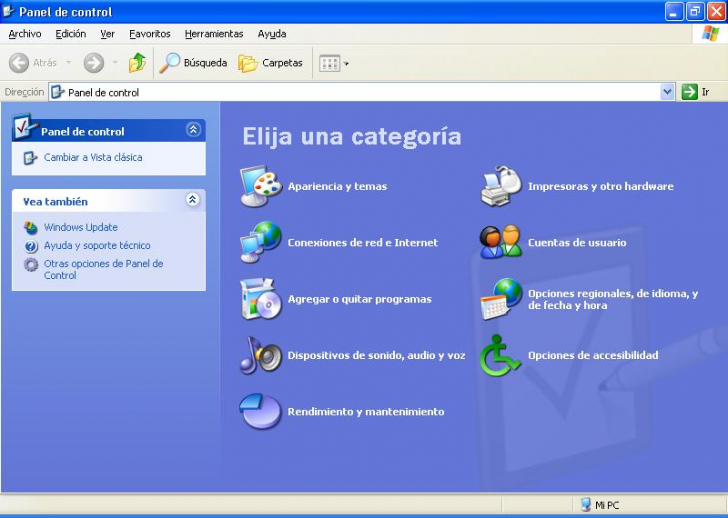Image resolution: width=728 pixels, height=518 pixels.
Task: Open the Rendimiento y mantenimiento pie chart icon
Action: (x=260, y=411)
